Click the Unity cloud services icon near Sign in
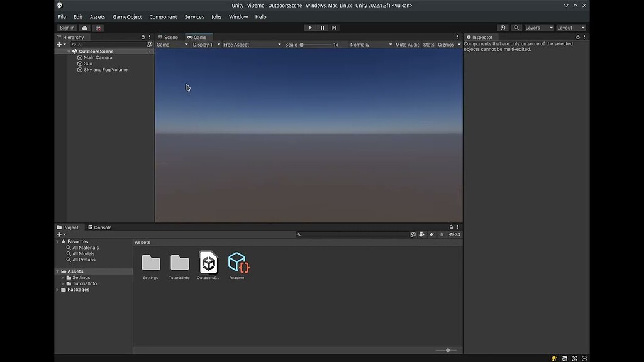Viewport: 644px width, 362px height. coord(84,27)
